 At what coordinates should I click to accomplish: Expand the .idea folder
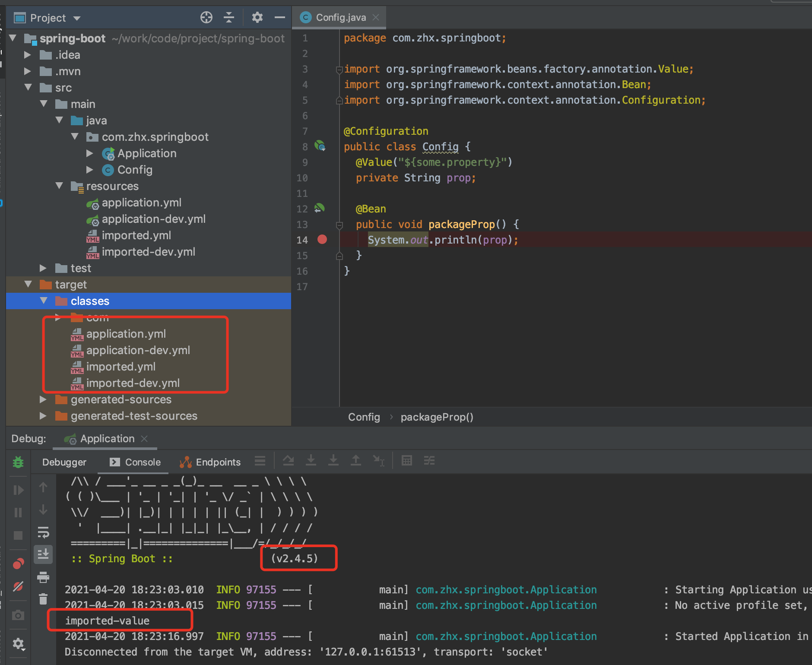[28, 55]
